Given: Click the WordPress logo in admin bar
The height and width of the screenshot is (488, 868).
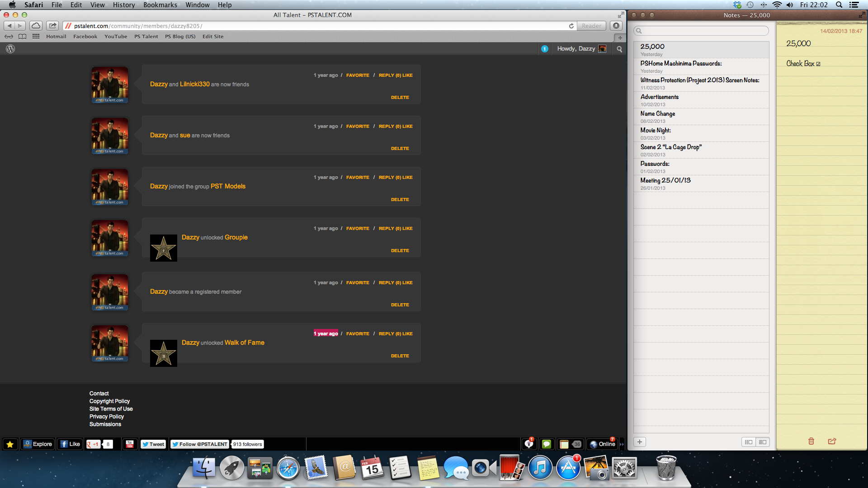Looking at the screenshot, I should [x=10, y=49].
